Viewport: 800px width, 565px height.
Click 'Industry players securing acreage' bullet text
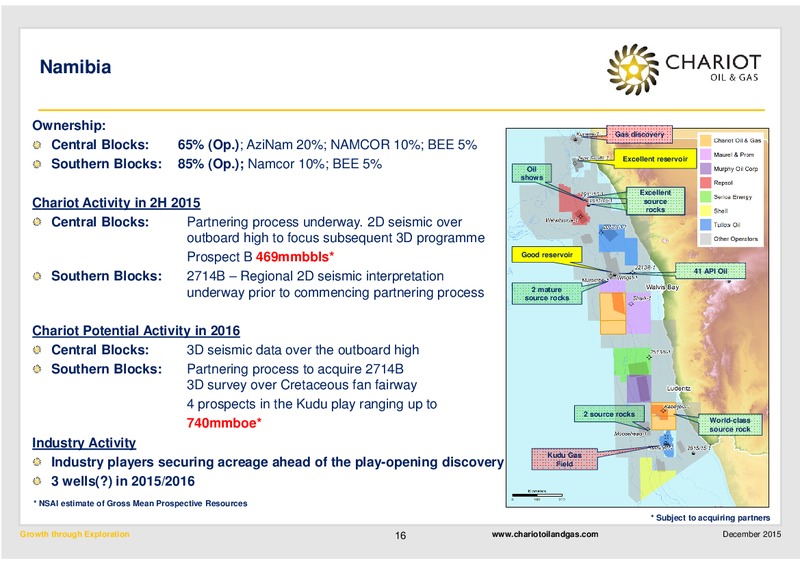pyautogui.click(x=277, y=462)
